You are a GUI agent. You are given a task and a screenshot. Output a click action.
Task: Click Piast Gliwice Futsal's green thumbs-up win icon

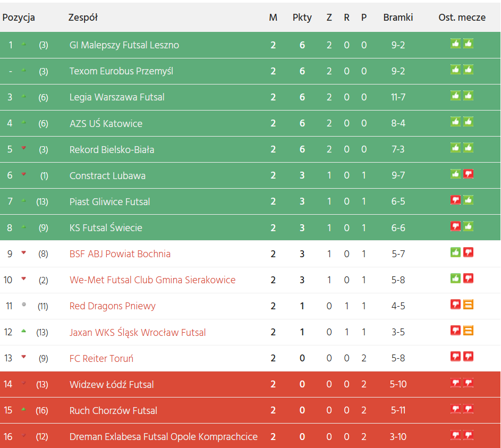pyautogui.click(x=468, y=200)
